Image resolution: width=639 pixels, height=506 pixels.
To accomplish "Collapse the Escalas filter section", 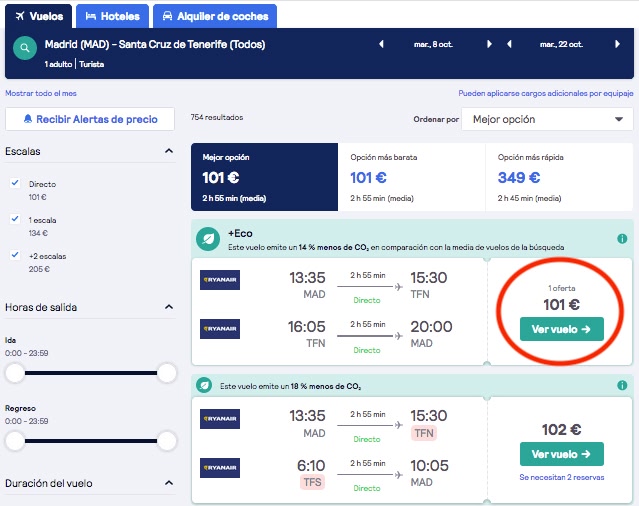I will click(169, 151).
